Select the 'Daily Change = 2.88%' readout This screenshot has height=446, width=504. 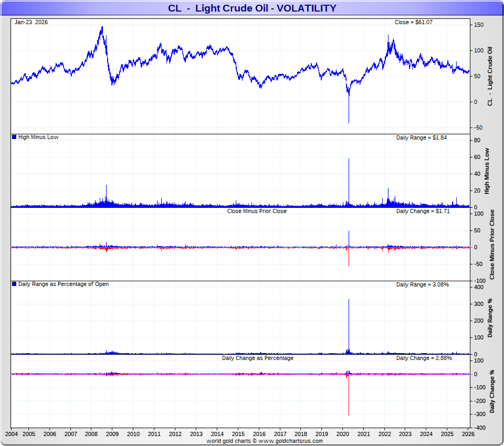pos(424,358)
